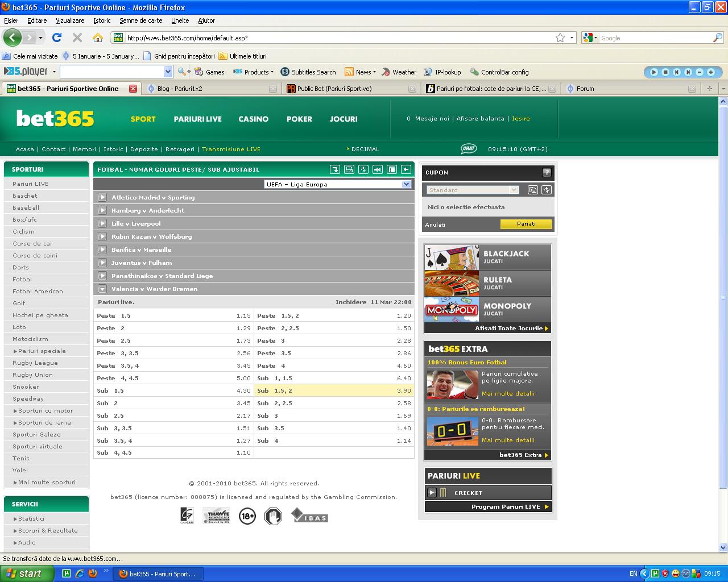Viewport: 728px width, 582px height.
Task: Open the Standard coupon type dropdown
Action: [x=473, y=190]
